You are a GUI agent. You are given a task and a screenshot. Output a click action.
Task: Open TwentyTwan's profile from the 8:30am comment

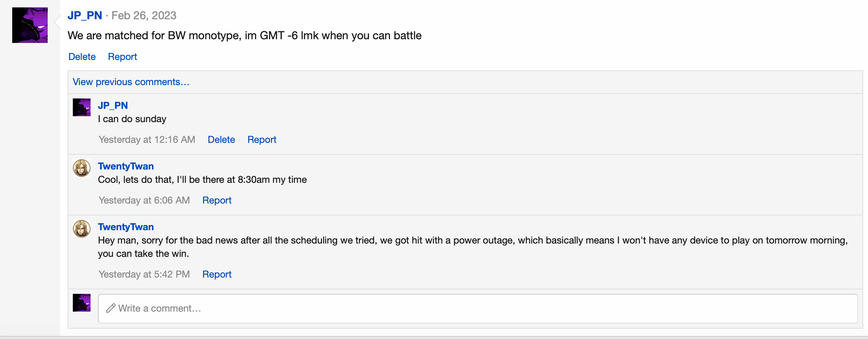pyautogui.click(x=126, y=166)
